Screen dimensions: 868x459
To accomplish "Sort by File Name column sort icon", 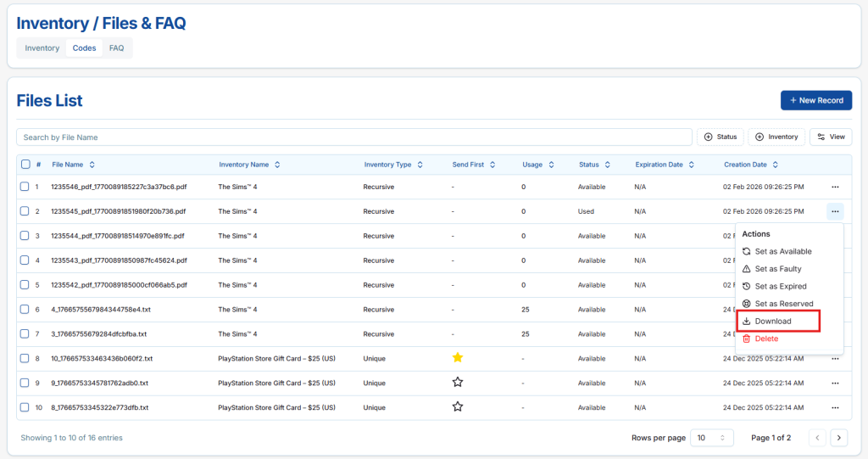I will point(92,165).
